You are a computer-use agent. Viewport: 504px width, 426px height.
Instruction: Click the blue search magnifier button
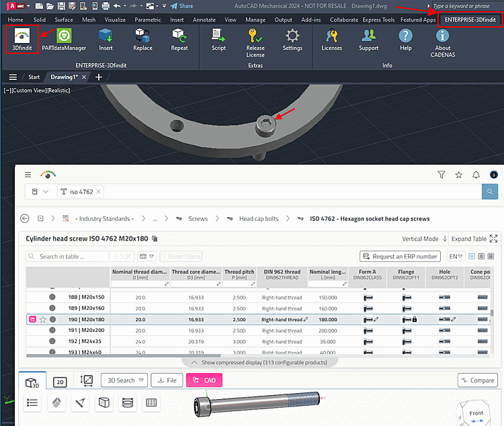pos(490,191)
